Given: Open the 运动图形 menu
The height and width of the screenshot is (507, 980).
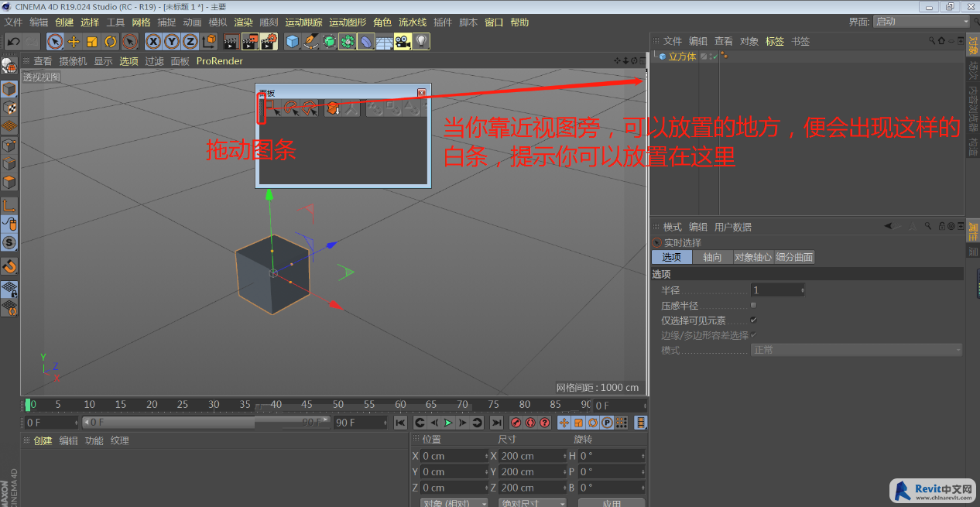Looking at the screenshot, I should pyautogui.click(x=348, y=22).
